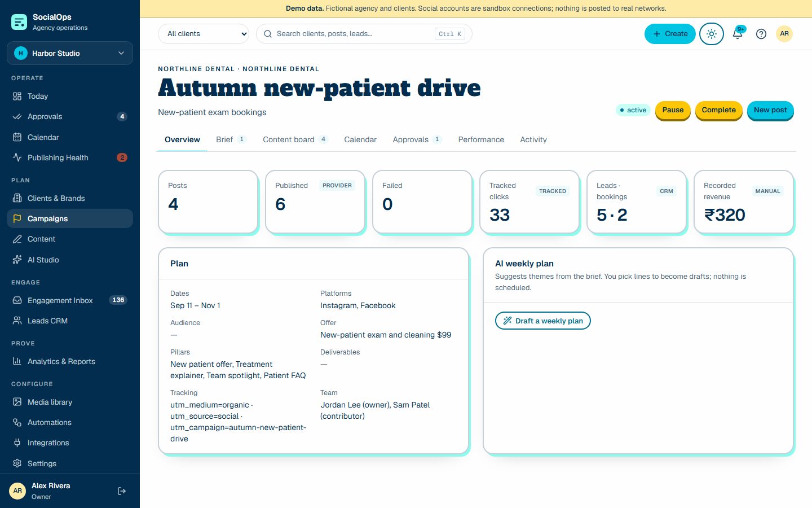Screen dimensions: 812x508
Task: Click the Sep 11 – Nov 1 dates
Action: [195, 305]
